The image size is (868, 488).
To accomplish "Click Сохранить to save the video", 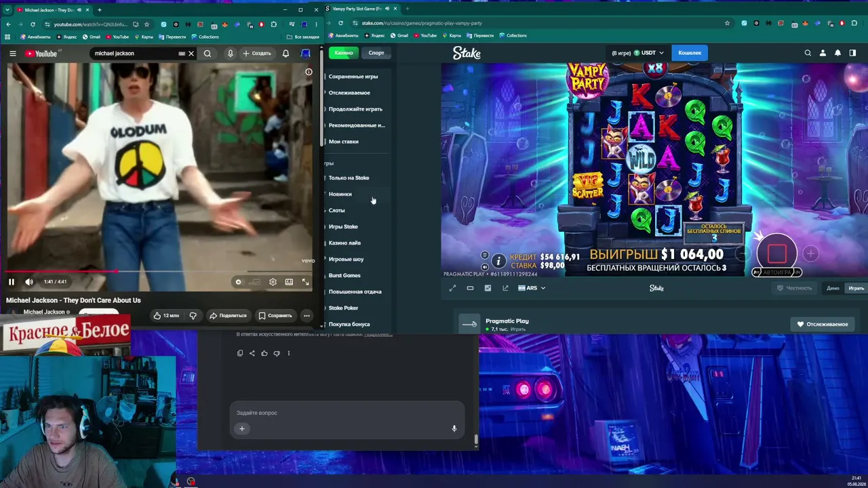I will click(275, 315).
